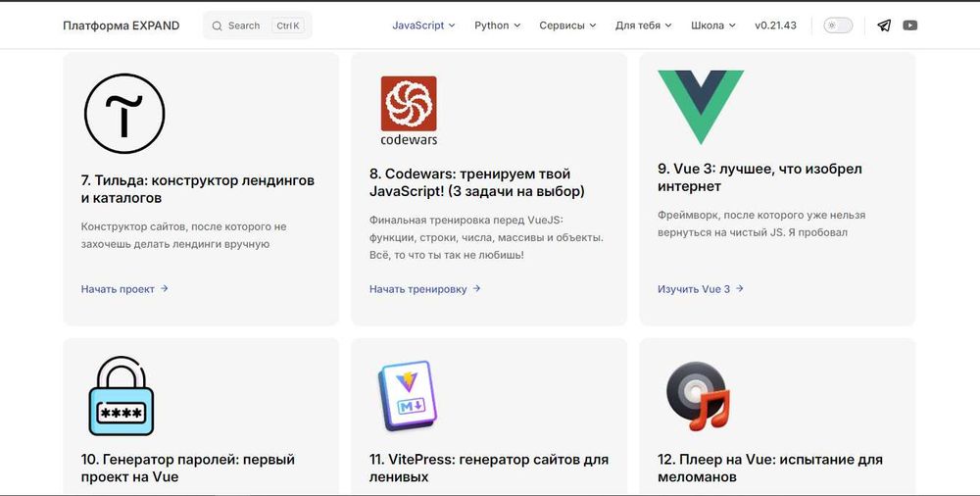The width and height of the screenshot is (980, 496).
Task: Click description Конструктор сайтов, после которого
Action: point(184,235)
